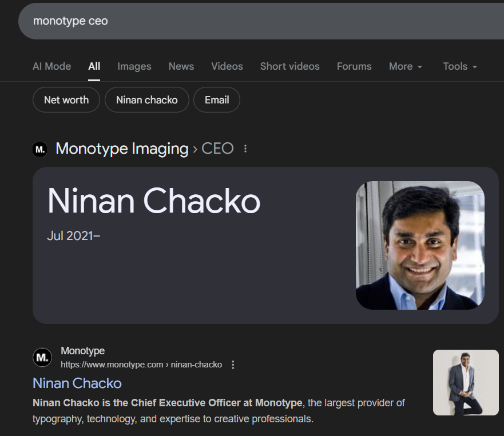Click the result snippet about Chief Executive Officer
504x436 pixels.
[x=219, y=411]
